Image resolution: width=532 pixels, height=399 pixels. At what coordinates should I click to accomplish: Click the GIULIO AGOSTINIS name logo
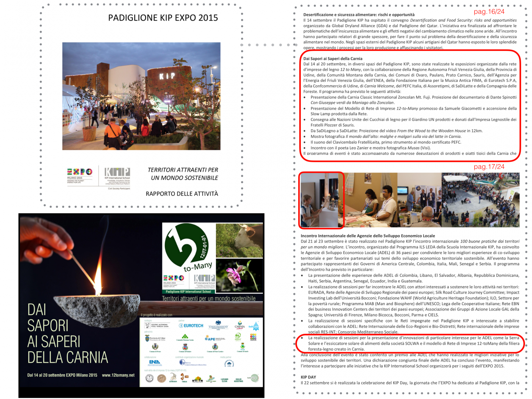[238, 380]
